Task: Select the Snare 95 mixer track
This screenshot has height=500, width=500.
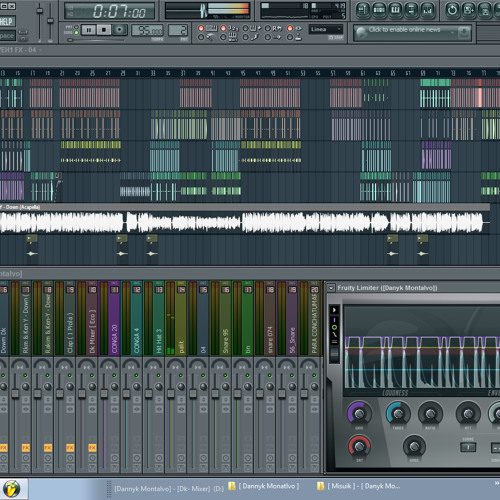Action: point(226,318)
